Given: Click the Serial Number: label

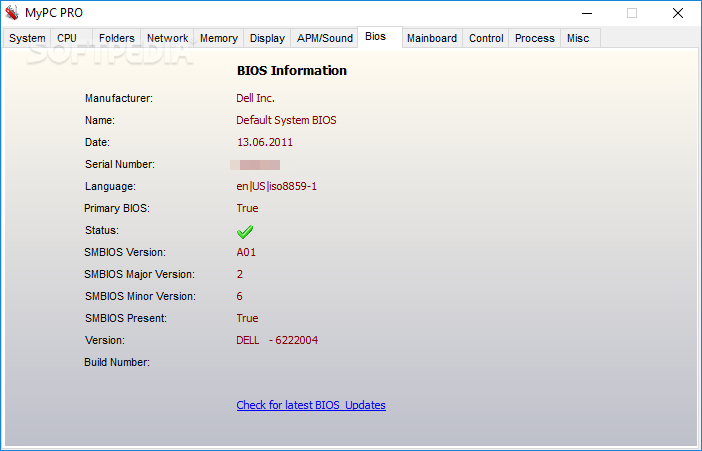Looking at the screenshot, I should pos(120,164).
